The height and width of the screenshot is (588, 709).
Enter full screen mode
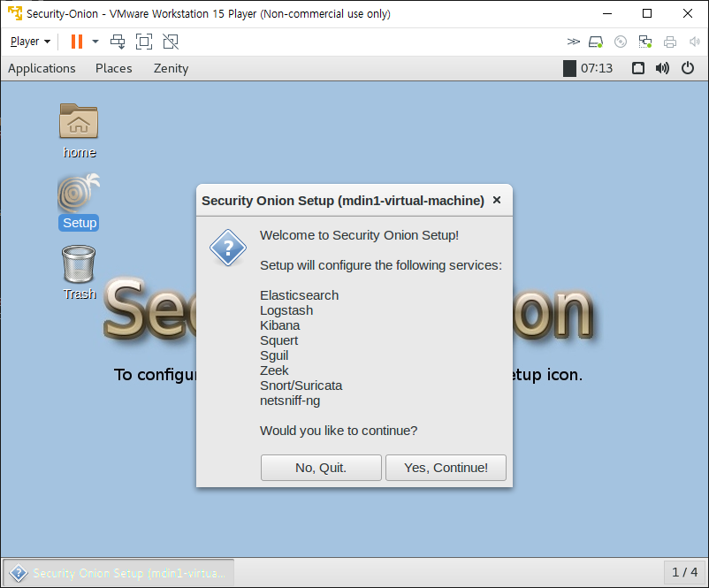coord(144,42)
